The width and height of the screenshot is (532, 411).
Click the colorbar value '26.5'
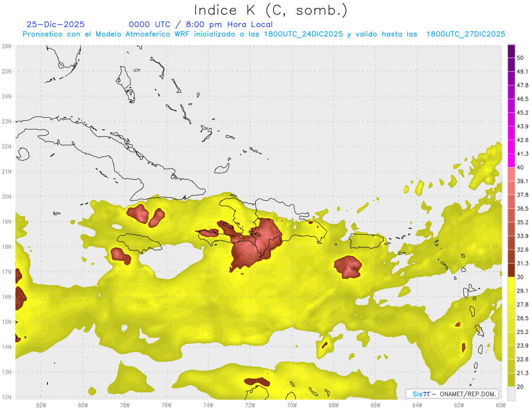[523, 318]
